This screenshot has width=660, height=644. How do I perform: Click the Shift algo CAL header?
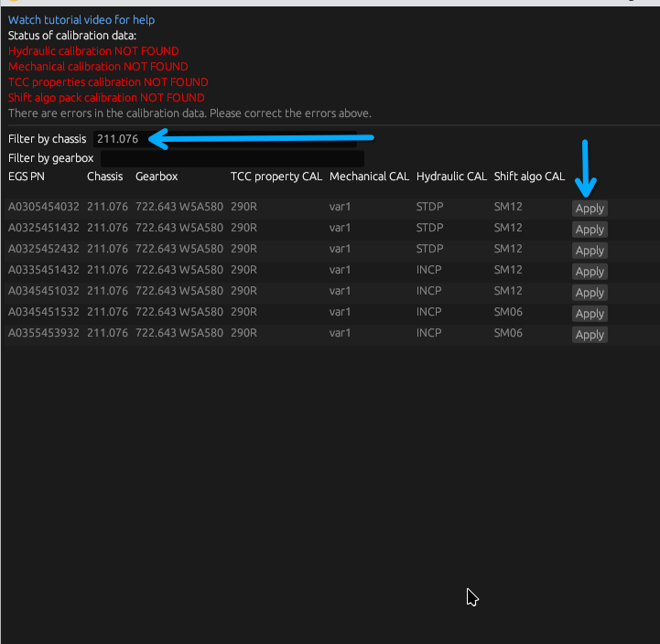click(x=529, y=177)
